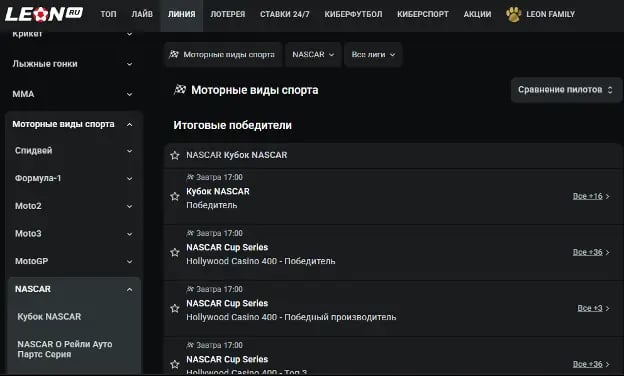The height and width of the screenshot is (376, 624).
Task: Click checkered flag beside Моторные виды спорта heading
Action: tap(180, 90)
